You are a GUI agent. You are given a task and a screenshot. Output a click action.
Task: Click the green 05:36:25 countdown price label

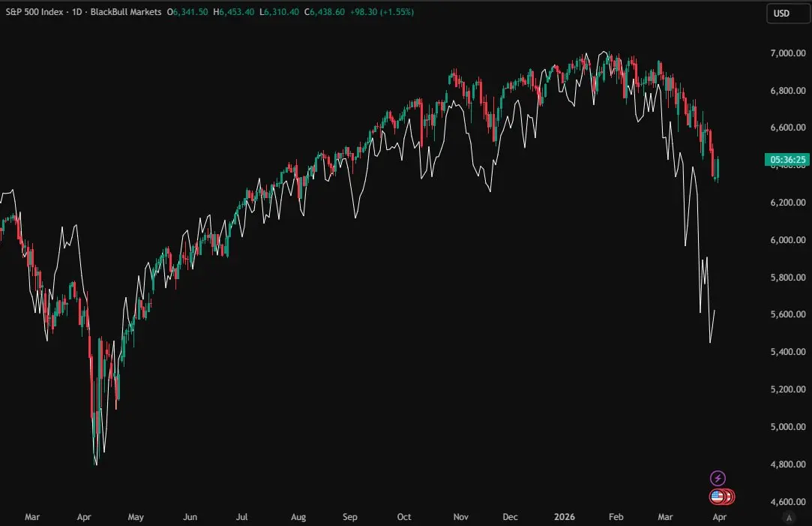787,160
